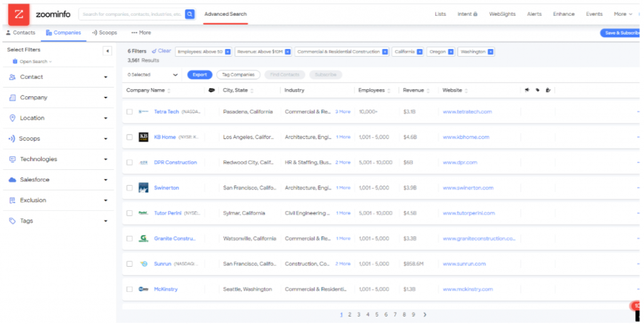The width and height of the screenshot is (644, 324).
Task: Click the KB Home company logo
Action: [143, 137]
